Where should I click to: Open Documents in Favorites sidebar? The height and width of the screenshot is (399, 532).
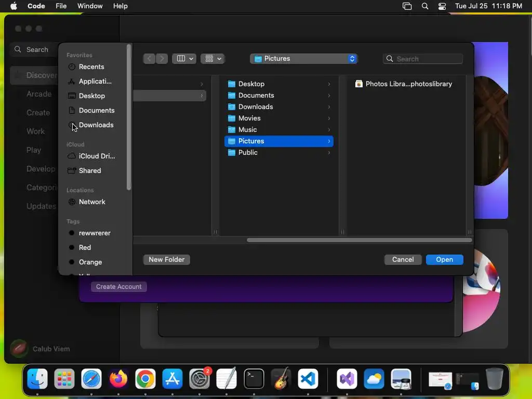91,110
